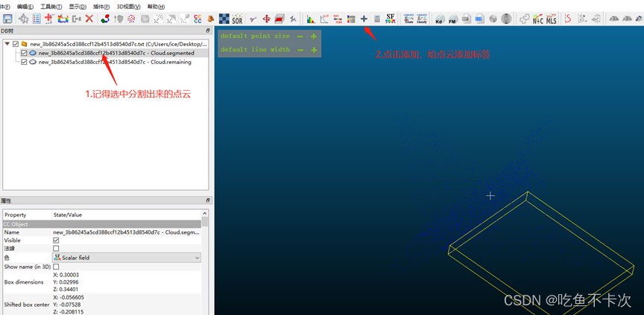Open the 3D视图(V) menu
Image resolution: width=644 pixels, height=315 pixels.
pyautogui.click(x=128, y=7)
